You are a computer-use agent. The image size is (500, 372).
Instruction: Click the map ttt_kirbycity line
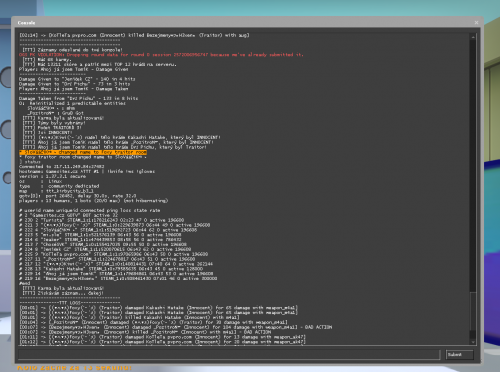click(56, 191)
